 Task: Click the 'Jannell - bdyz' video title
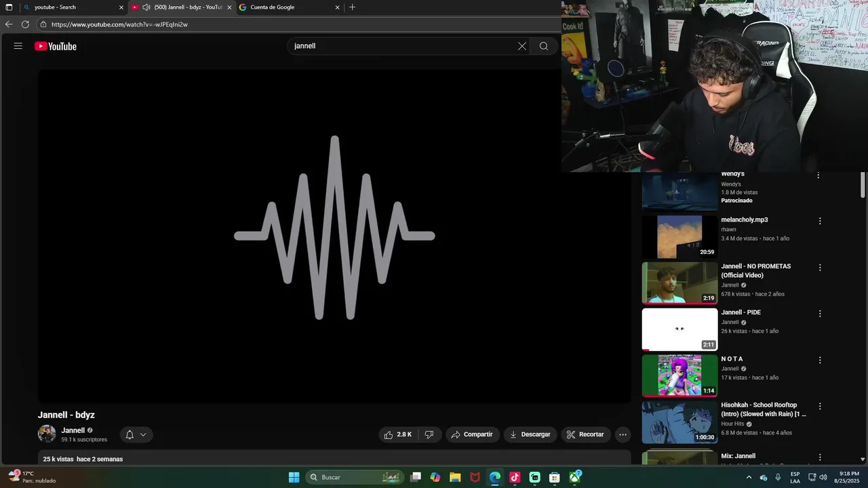point(66,415)
